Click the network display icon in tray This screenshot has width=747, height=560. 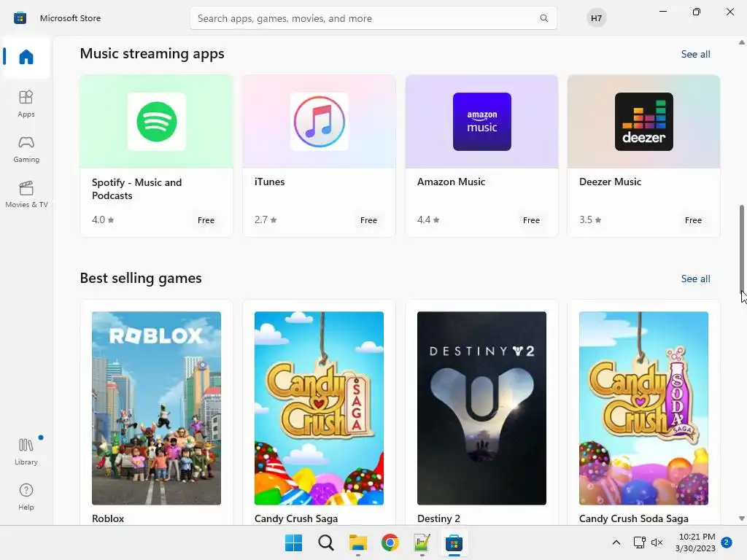pyautogui.click(x=639, y=542)
